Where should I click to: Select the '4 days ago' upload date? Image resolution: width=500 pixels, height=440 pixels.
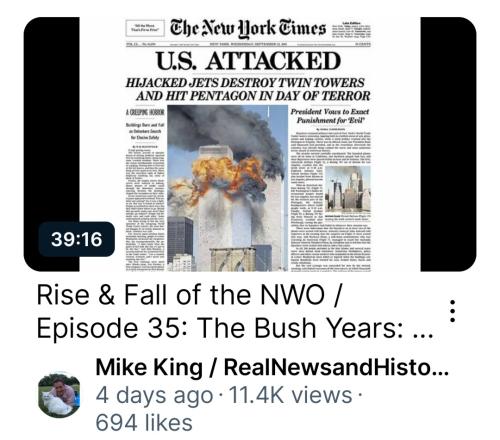[154, 395]
